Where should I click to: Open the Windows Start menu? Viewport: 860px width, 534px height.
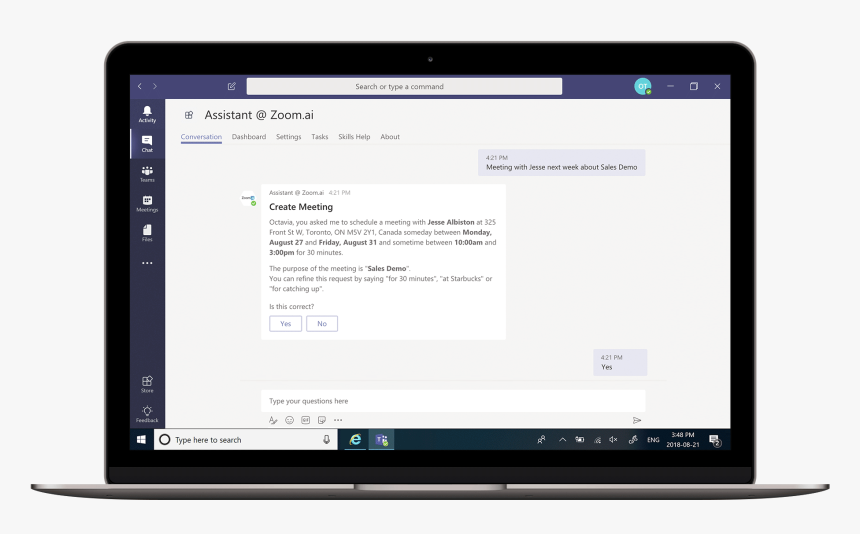142,440
